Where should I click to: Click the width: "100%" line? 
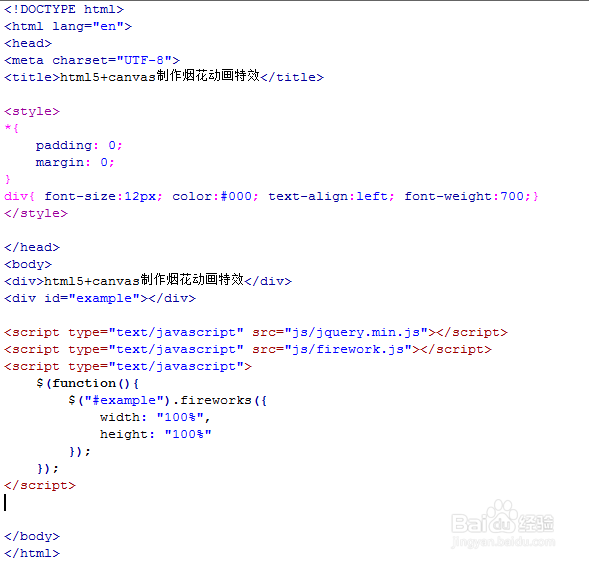coord(155,417)
